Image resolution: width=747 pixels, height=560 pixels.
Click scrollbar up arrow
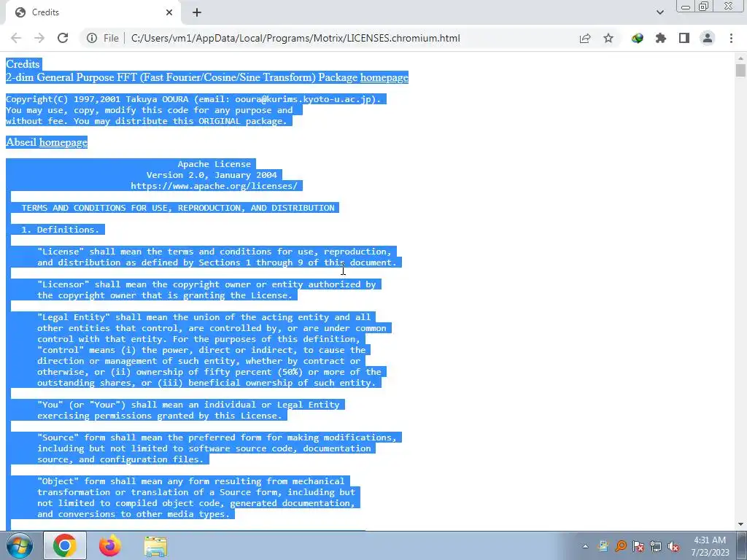click(x=740, y=58)
